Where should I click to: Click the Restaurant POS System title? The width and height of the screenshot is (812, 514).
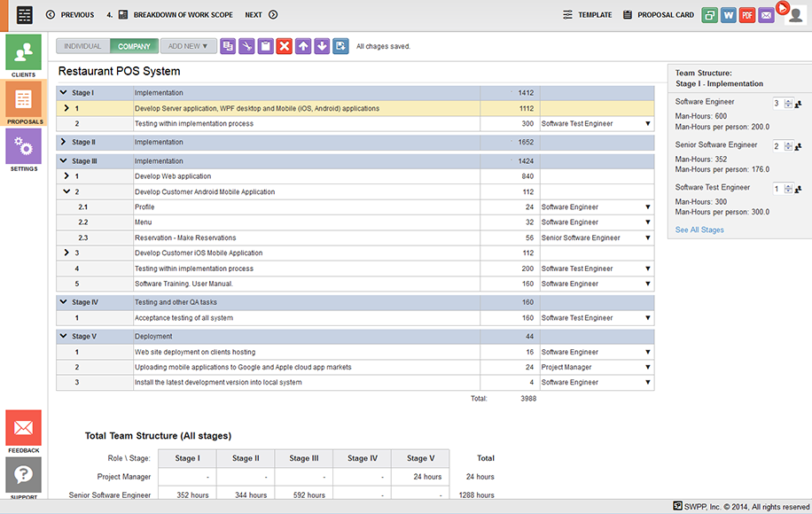(119, 71)
